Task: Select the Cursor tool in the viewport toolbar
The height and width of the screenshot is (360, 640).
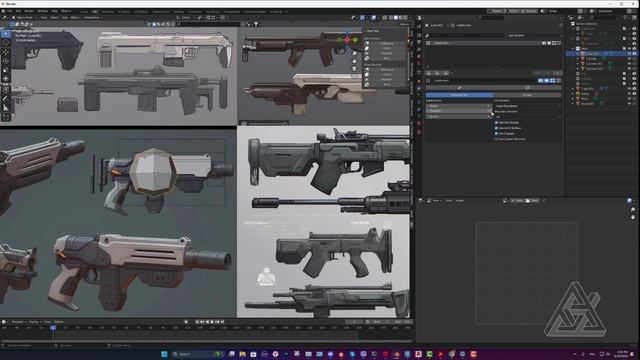Action: (x=6, y=42)
